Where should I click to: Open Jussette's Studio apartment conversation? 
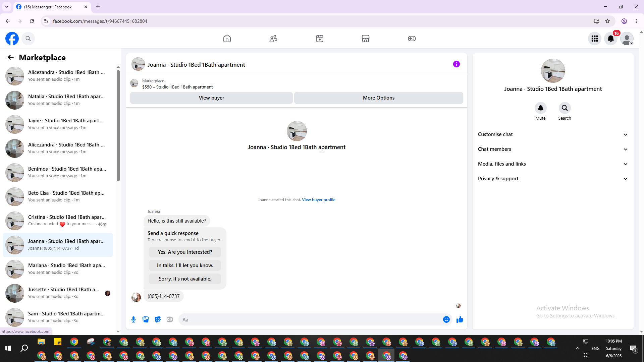point(58,293)
